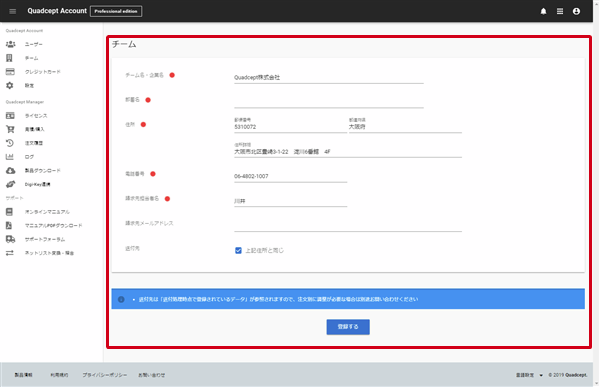The width and height of the screenshot is (600, 387).
Task: Toggle the 上記住所と同じ checkbox
Action: point(238,250)
